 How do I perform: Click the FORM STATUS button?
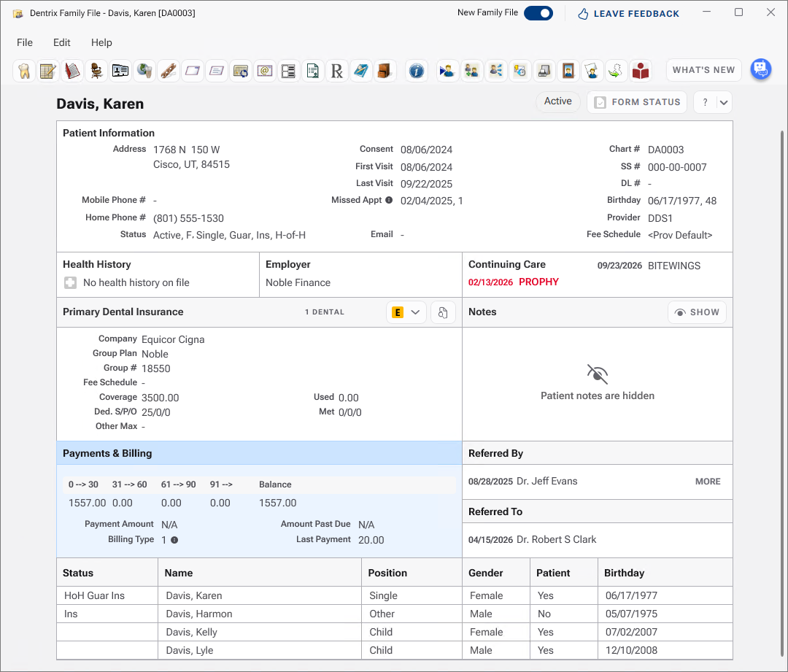[x=637, y=103]
